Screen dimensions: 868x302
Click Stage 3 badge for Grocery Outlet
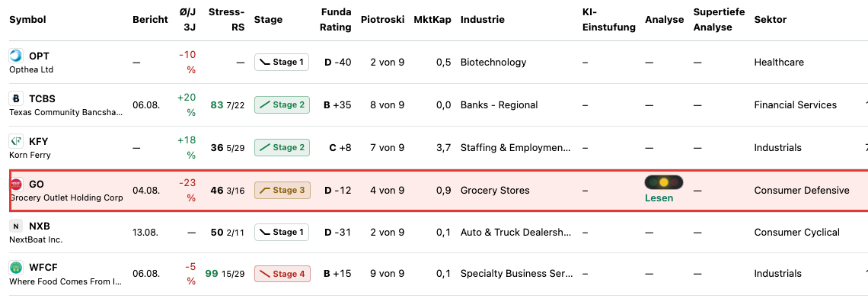[282, 190]
